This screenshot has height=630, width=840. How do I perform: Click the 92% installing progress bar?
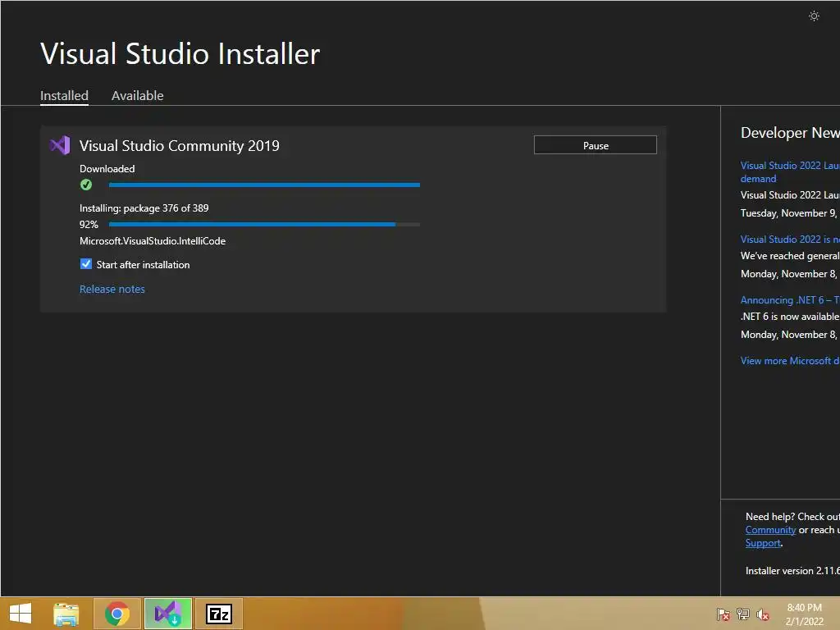[x=264, y=225]
